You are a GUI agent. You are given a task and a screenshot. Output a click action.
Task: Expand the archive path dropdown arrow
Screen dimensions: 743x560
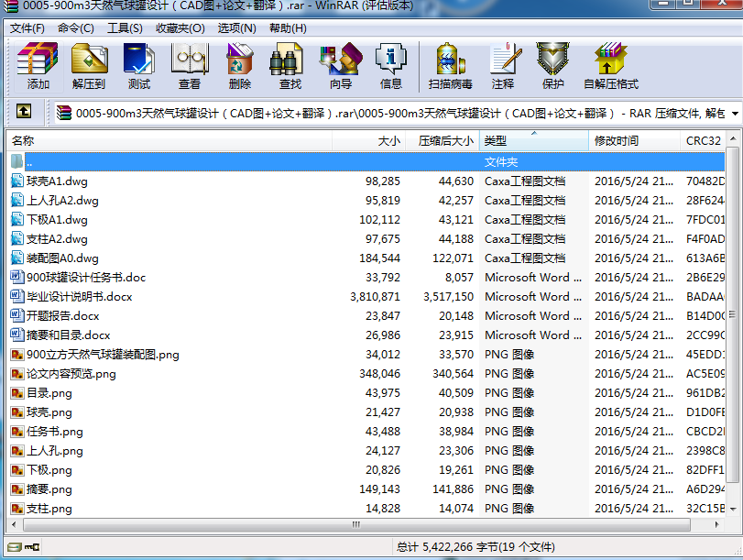click(x=735, y=114)
